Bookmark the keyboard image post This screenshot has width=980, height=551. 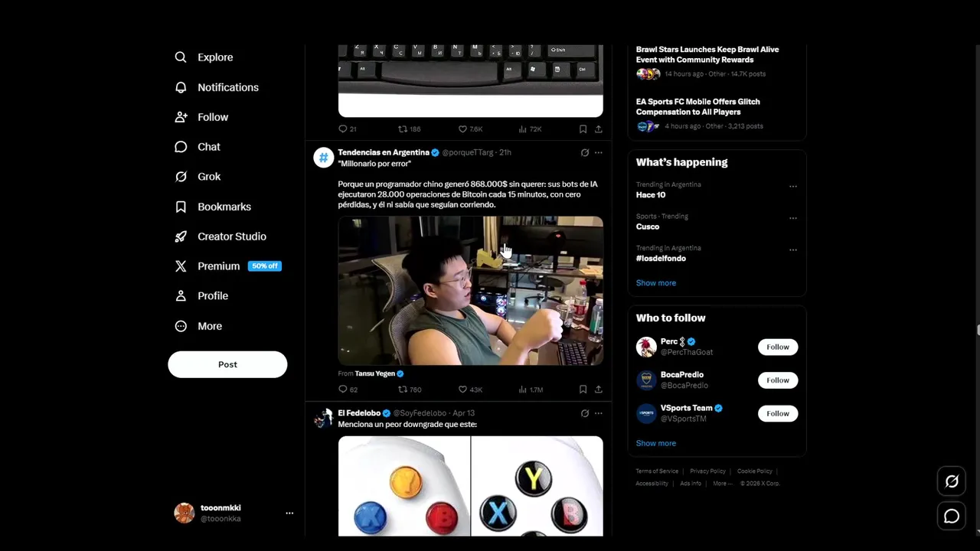(583, 129)
